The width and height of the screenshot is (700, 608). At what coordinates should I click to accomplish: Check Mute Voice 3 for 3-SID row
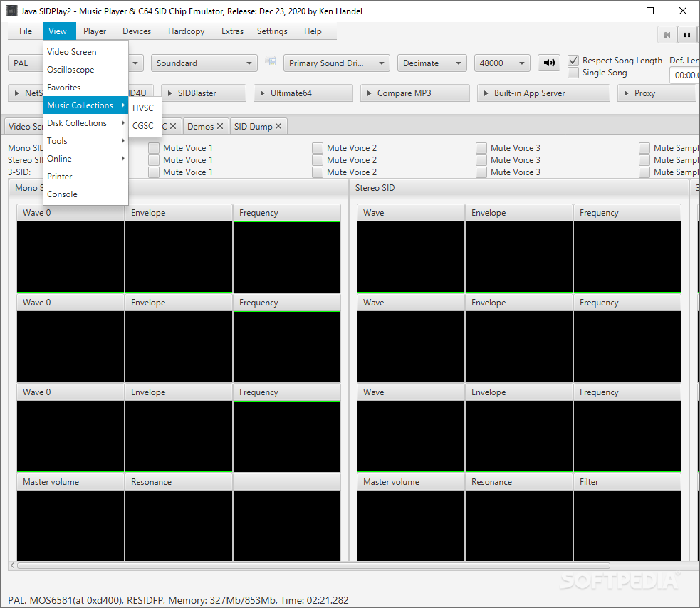tap(481, 172)
